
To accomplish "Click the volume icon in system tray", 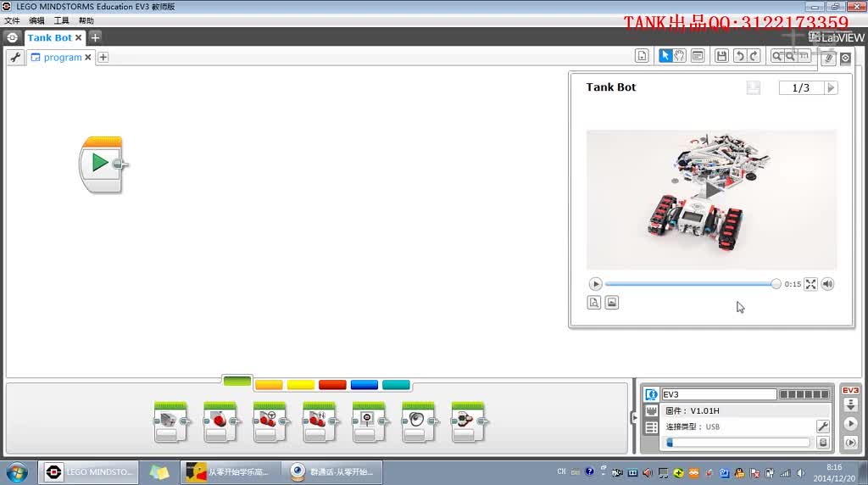I will [800, 473].
